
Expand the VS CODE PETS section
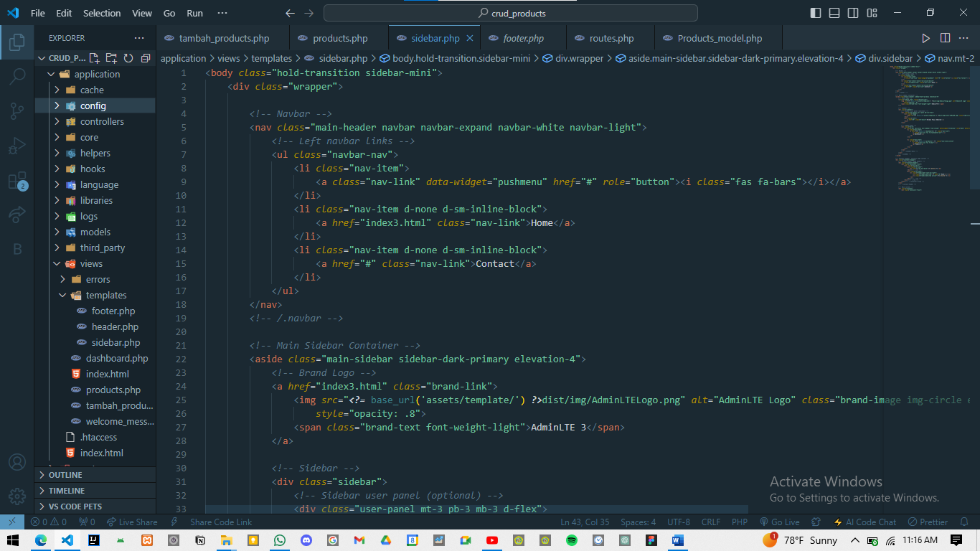(x=95, y=507)
